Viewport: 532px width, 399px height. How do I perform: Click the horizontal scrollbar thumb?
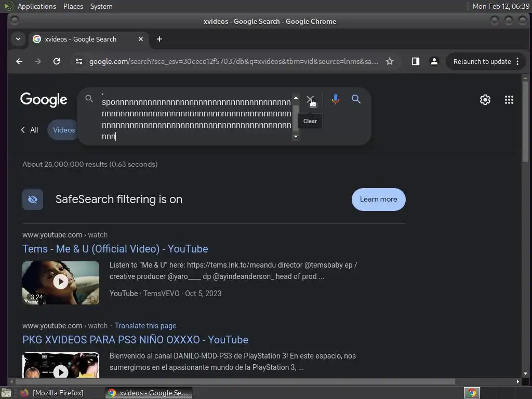[x=234, y=382]
